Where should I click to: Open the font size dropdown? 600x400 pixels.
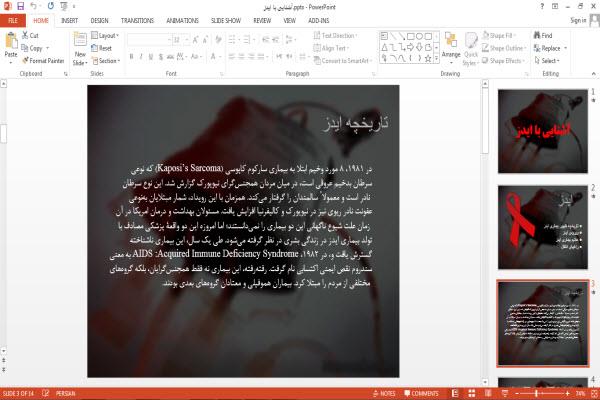(x=187, y=40)
